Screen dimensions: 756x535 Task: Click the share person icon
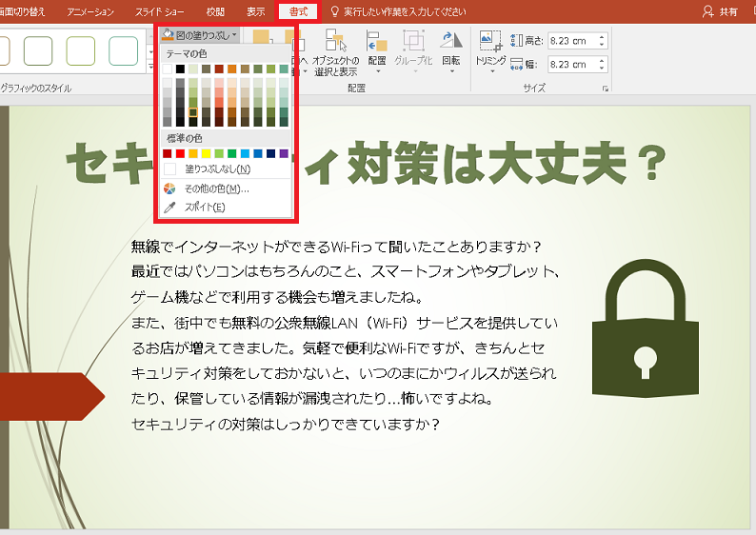click(x=707, y=11)
